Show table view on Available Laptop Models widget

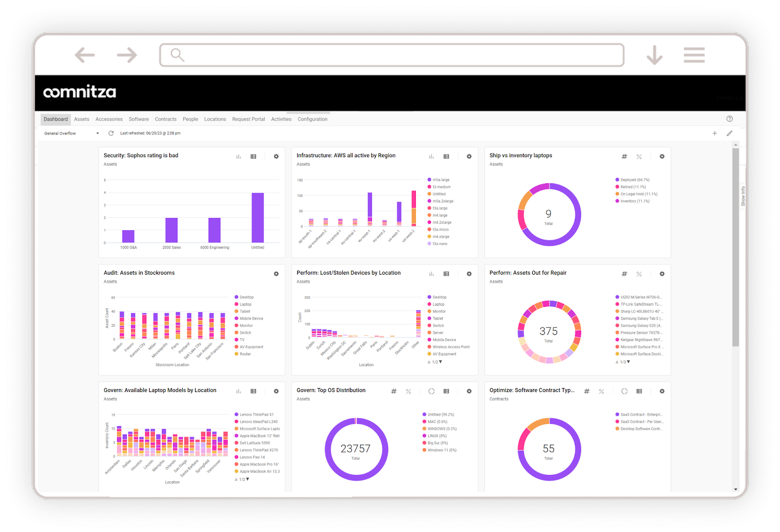[253, 391]
